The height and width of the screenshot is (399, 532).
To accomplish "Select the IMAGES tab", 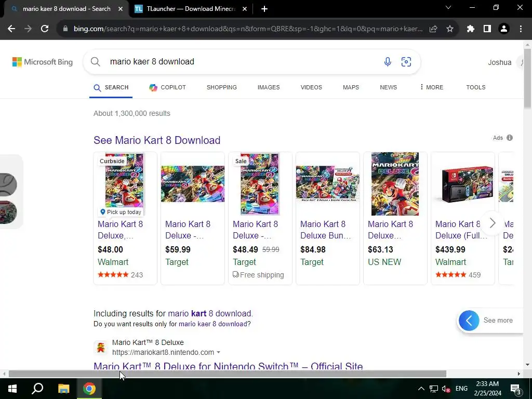I will pos(269,87).
